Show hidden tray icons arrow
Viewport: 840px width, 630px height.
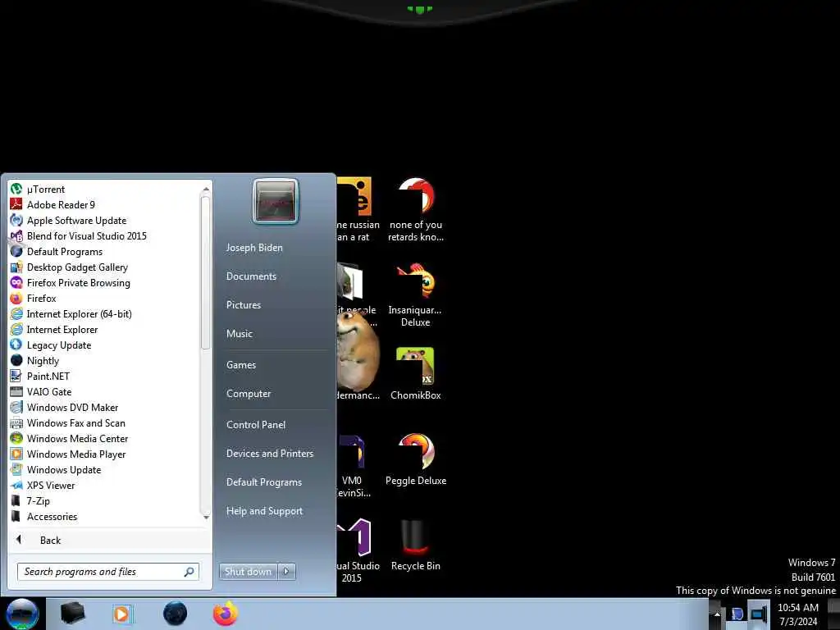click(x=717, y=614)
